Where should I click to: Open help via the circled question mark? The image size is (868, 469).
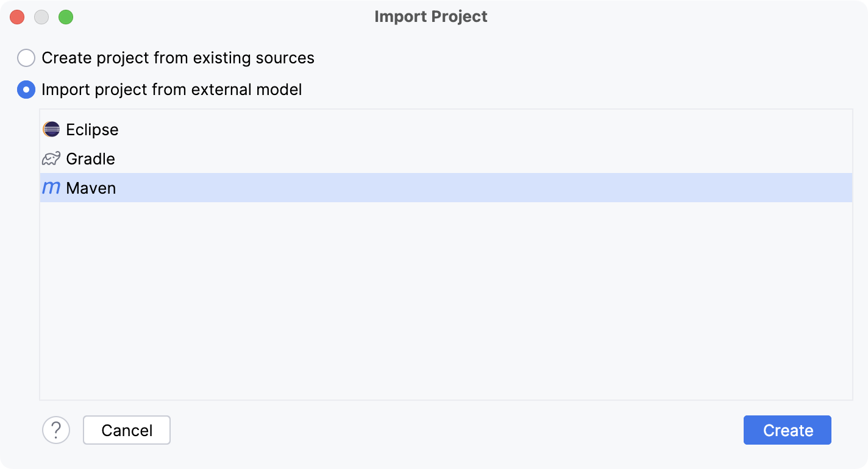pos(56,430)
